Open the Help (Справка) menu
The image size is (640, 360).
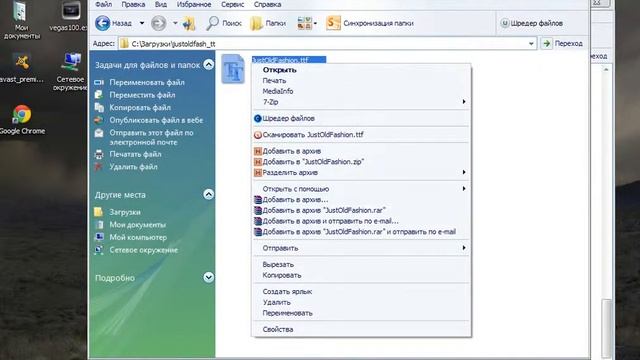click(267, 4)
